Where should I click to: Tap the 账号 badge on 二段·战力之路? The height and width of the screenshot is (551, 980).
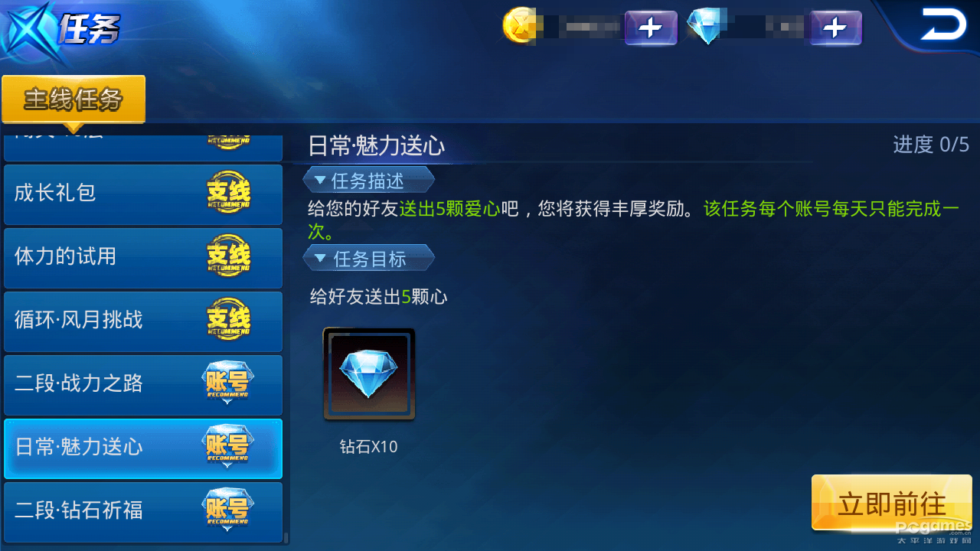[228, 383]
